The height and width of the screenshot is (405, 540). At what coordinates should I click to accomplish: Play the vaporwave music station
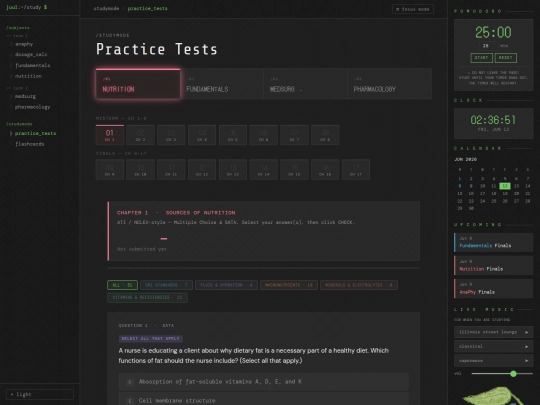coord(493,361)
